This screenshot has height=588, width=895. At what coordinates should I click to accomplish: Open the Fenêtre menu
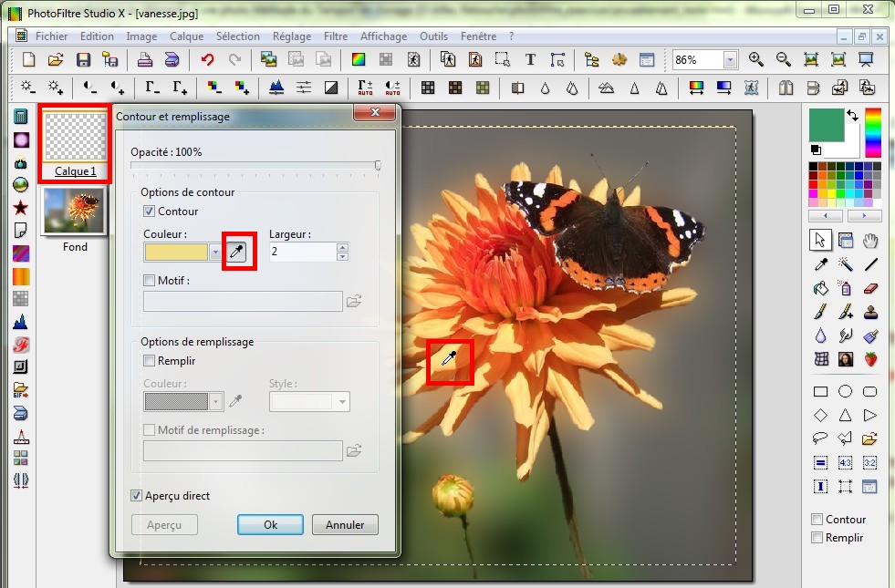(x=478, y=36)
